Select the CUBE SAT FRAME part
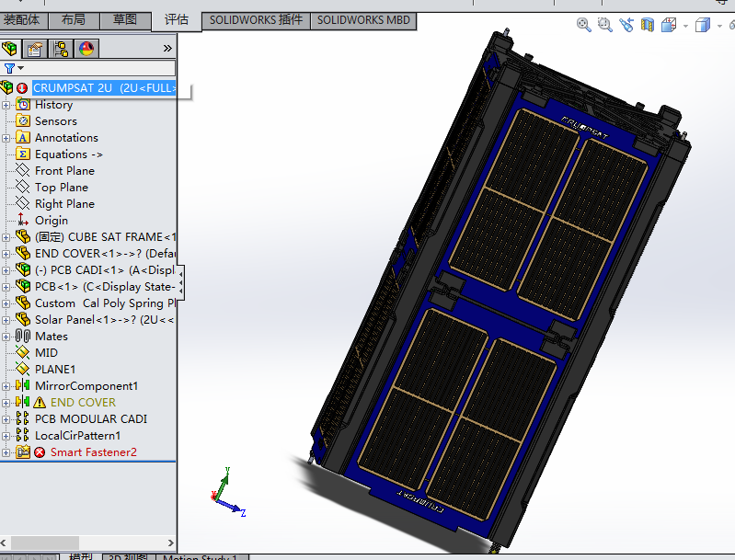 106,237
